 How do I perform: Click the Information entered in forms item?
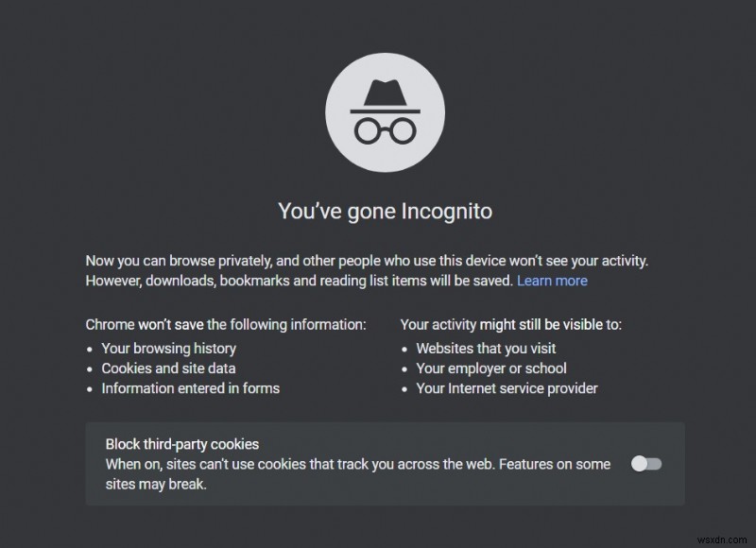click(x=191, y=388)
